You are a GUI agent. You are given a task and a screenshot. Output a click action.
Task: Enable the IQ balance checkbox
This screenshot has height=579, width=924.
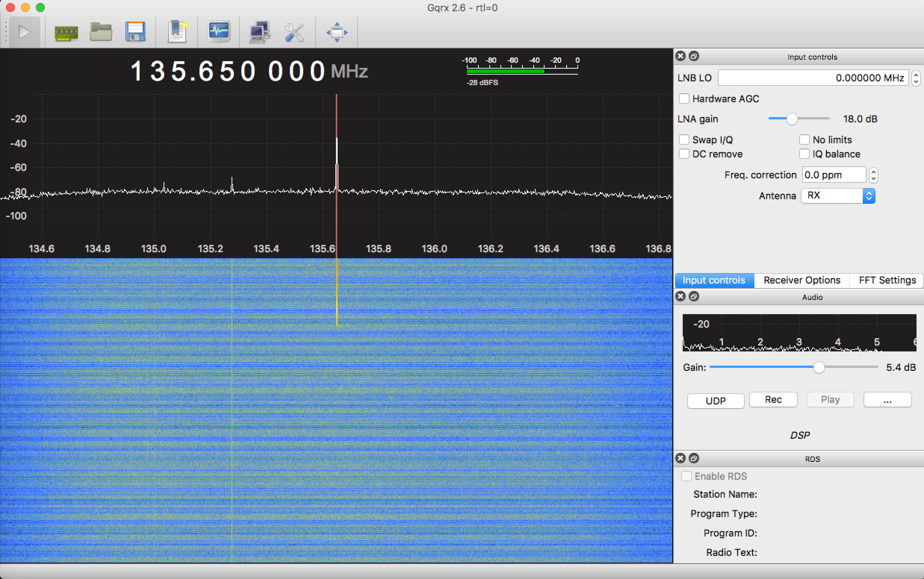tap(804, 154)
